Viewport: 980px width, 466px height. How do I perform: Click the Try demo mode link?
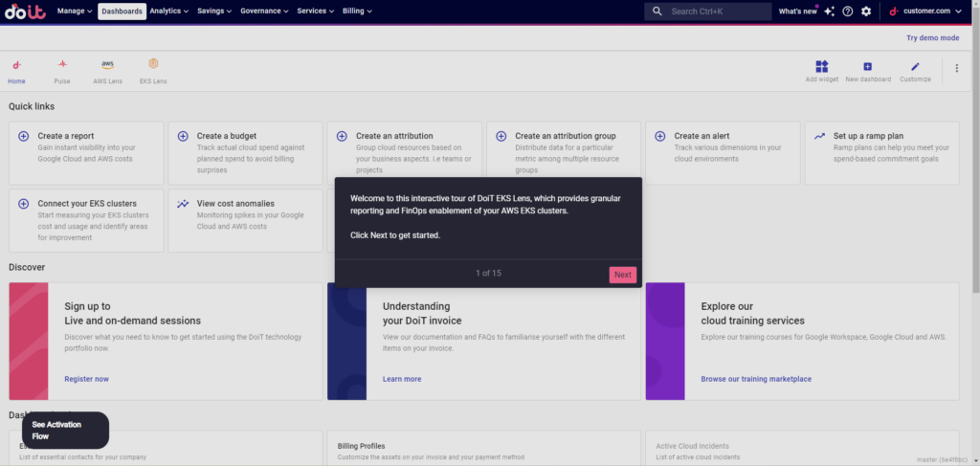[931, 38]
